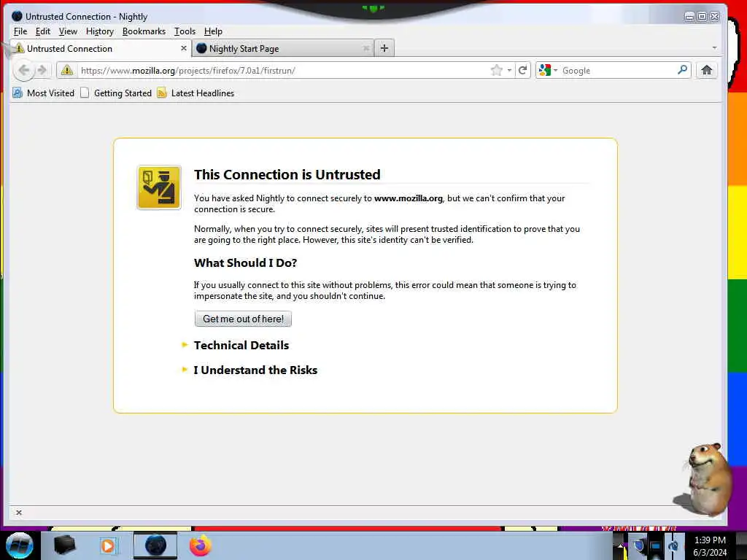Click the This Connection is Untrusted heading
This screenshot has height=560, width=747.
[287, 174]
